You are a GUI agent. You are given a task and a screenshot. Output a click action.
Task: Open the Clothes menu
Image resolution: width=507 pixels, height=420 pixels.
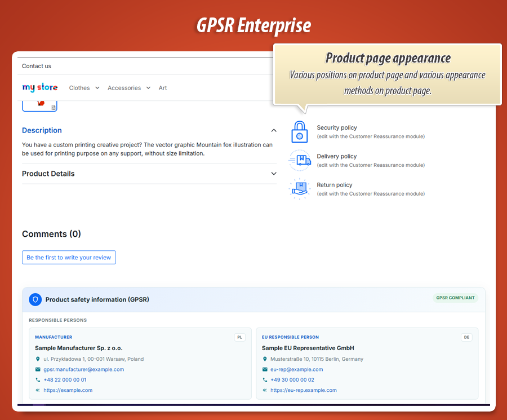point(79,88)
